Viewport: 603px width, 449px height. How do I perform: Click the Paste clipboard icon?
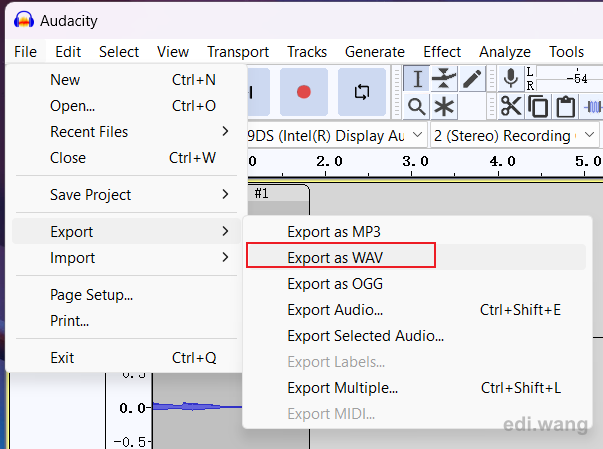[x=566, y=106]
